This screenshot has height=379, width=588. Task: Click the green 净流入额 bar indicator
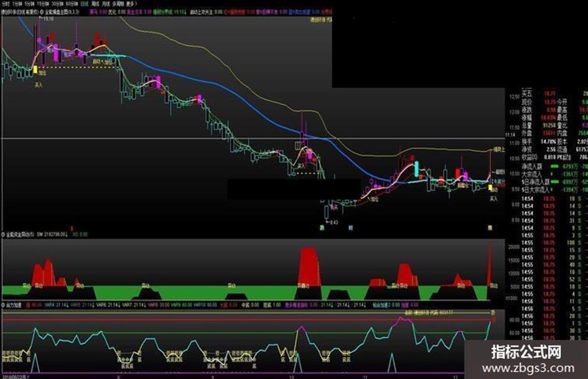pyautogui.click(x=554, y=166)
